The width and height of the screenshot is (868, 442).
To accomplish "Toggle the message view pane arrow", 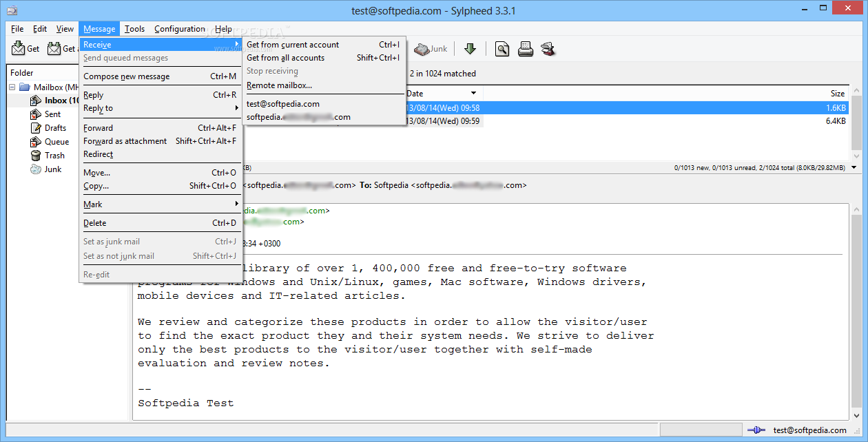I will [854, 167].
